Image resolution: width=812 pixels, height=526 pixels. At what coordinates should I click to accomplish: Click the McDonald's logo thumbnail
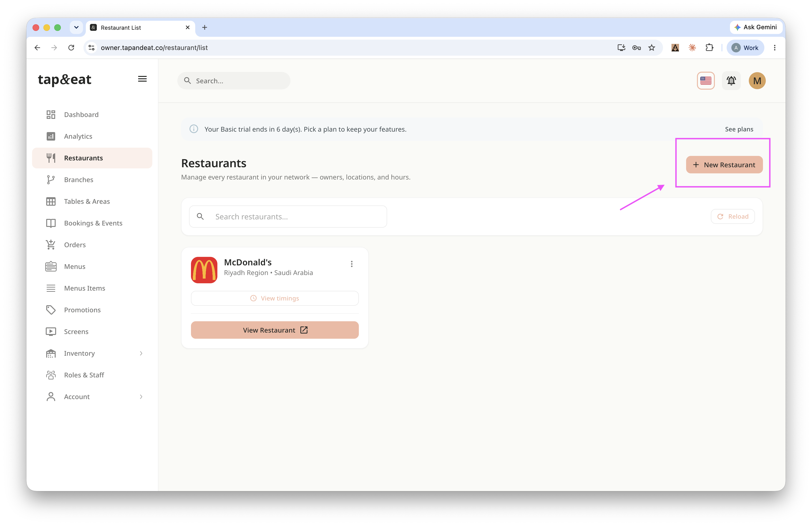[204, 270]
